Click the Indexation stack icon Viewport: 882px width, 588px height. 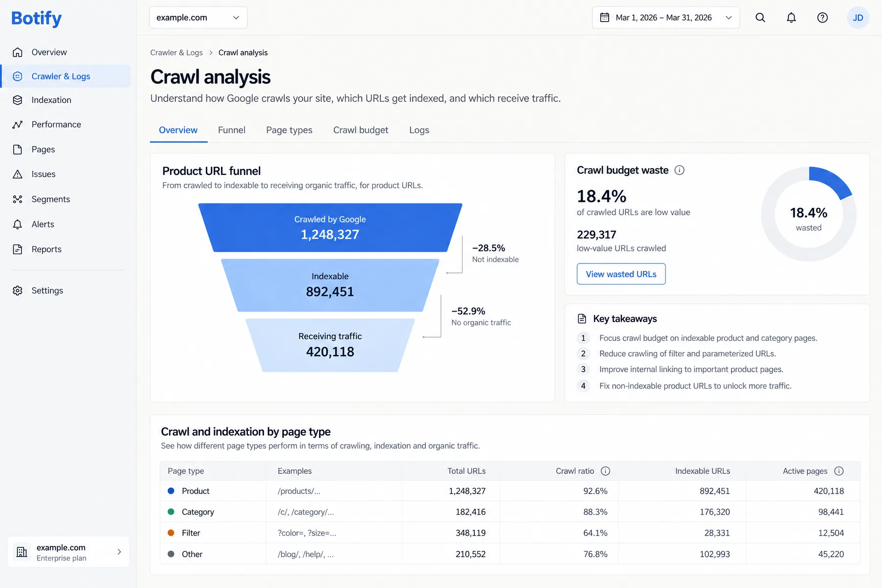point(18,100)
